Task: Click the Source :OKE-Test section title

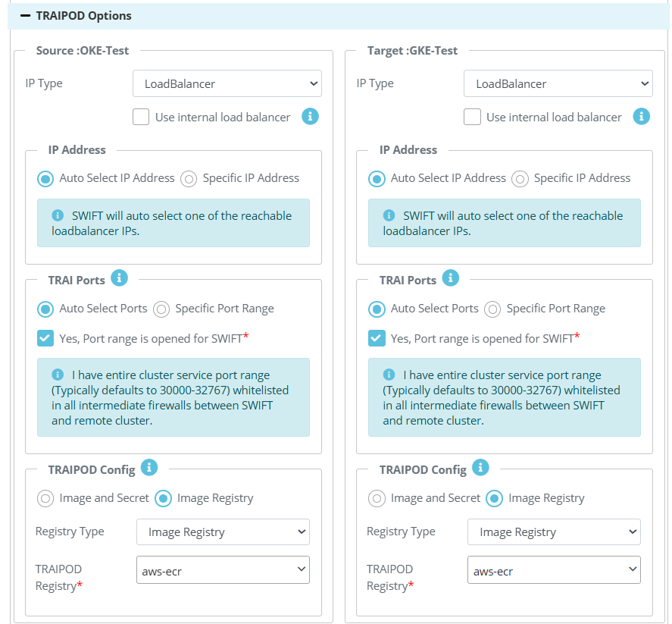Action: [x=83, y=51]
